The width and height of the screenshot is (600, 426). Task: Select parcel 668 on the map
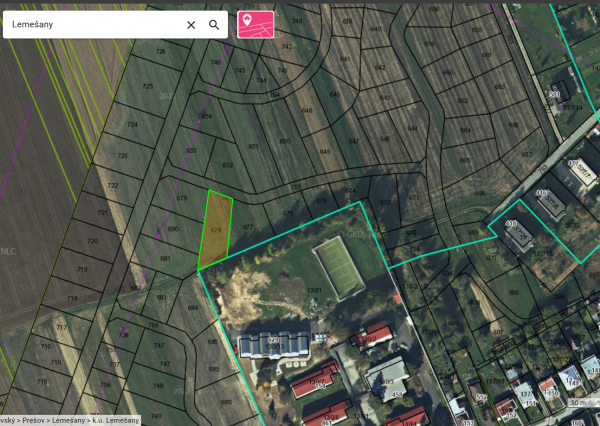(x=479, y=193)
